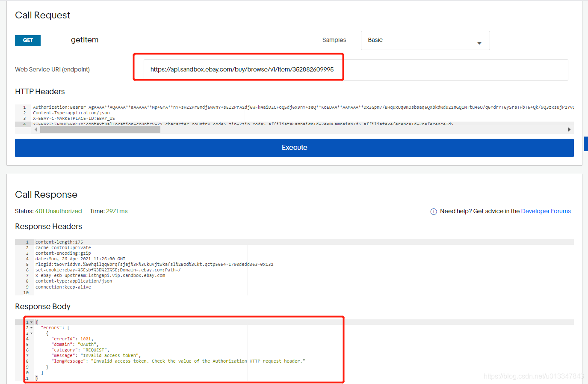The width and height of the screenshot is (588, 384).
Task: Open the Samples dropdown showing Basic
Action: 425,40
